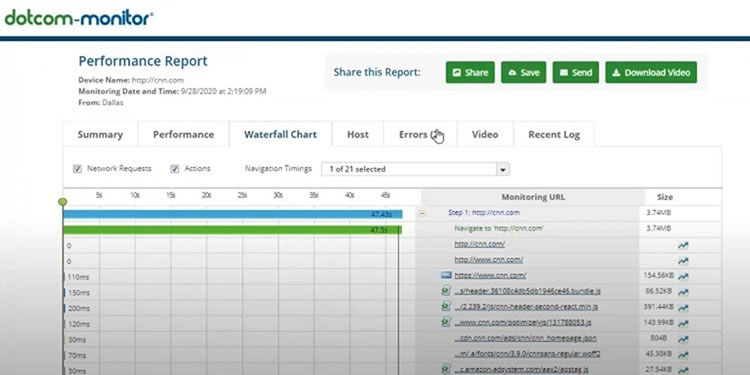Click the 120ms timing label
Screen dimensions: 750x375
[x=78, y=324]
